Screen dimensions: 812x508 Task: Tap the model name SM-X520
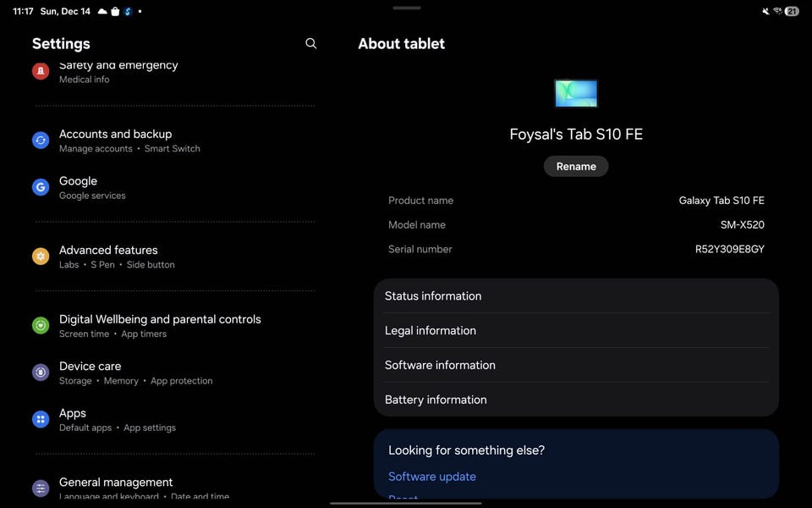[x=742, y=225]
